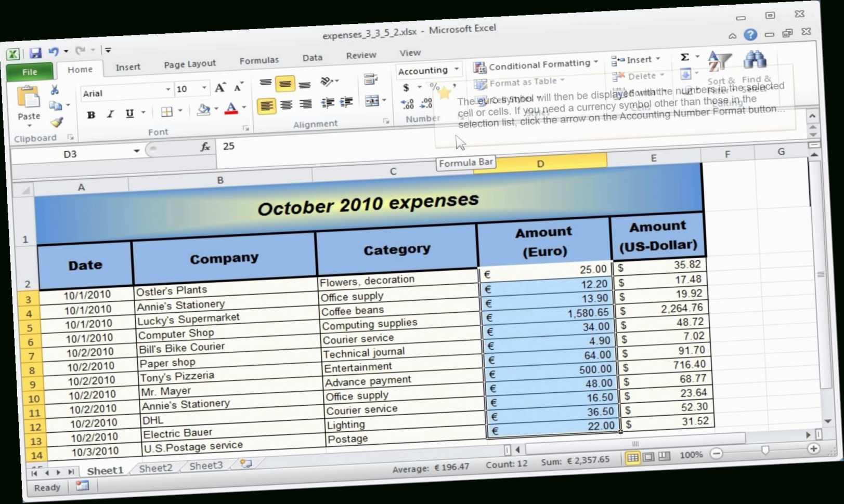844x504 pixels.
Task: Open the Font name dropdown showing Arial
Action: coord(168,90)
